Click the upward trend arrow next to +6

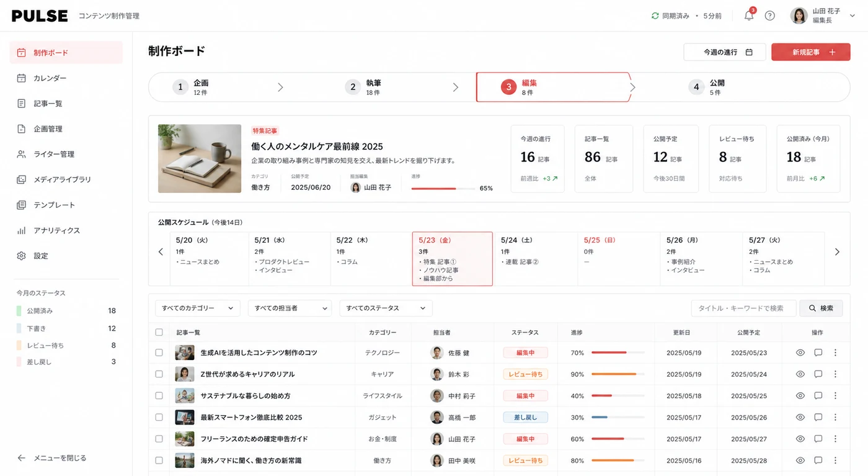821,178
